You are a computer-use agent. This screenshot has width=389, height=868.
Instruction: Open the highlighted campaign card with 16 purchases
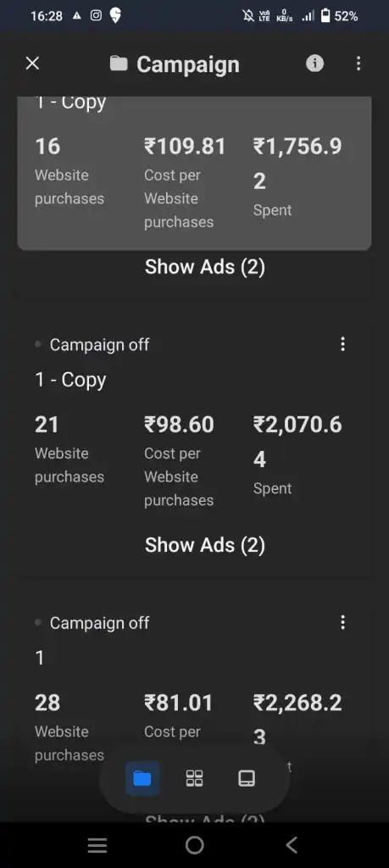tap(194, 173)
